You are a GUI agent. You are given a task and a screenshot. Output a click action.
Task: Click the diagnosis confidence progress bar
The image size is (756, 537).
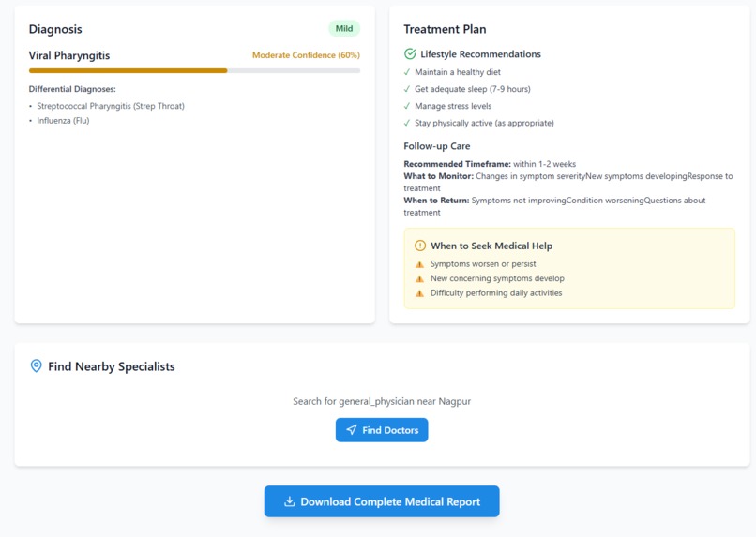tap(194, 71)
